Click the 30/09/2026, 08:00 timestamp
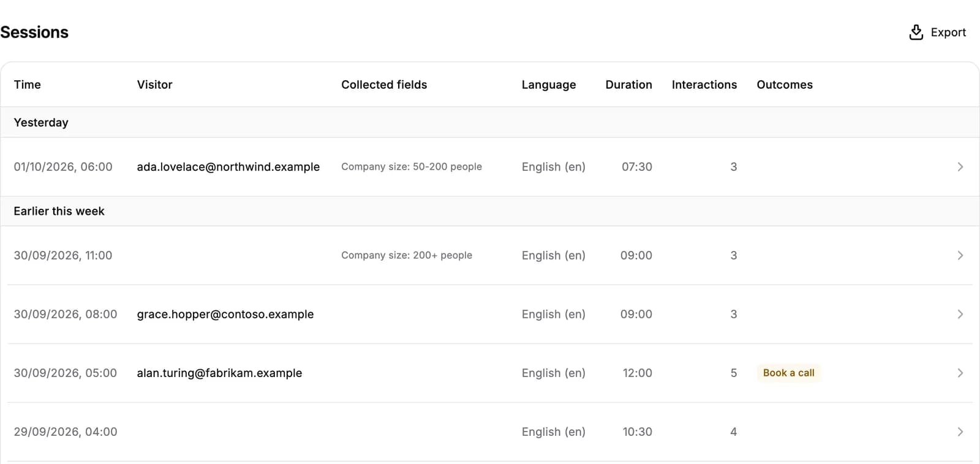The image size is (980, 464). click(x=66, y=314)
